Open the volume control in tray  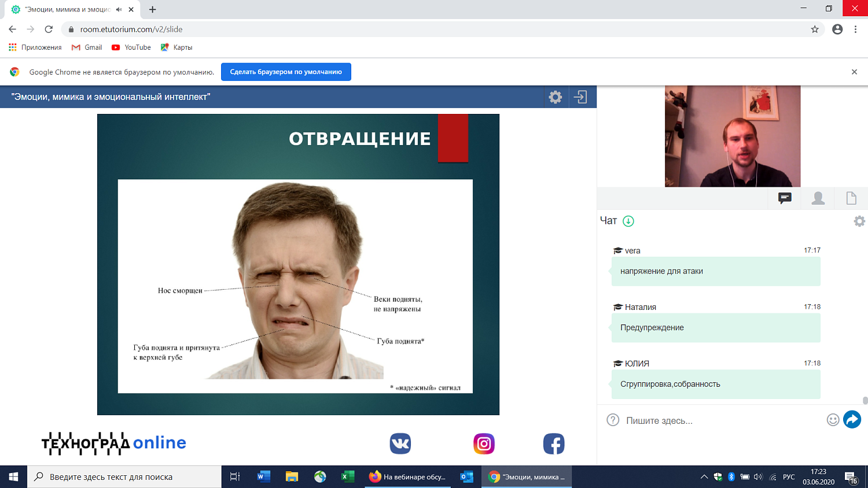coord(758,477)
